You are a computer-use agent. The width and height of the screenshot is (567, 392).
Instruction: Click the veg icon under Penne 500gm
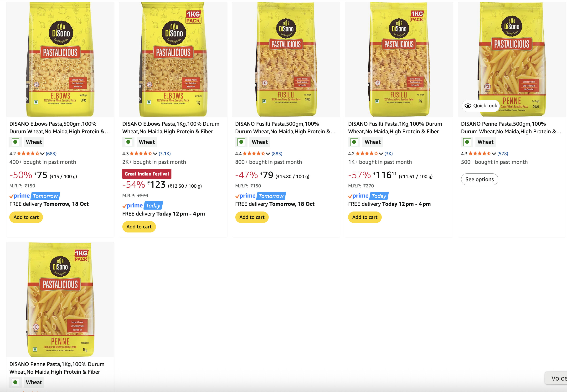coord(467,142)
